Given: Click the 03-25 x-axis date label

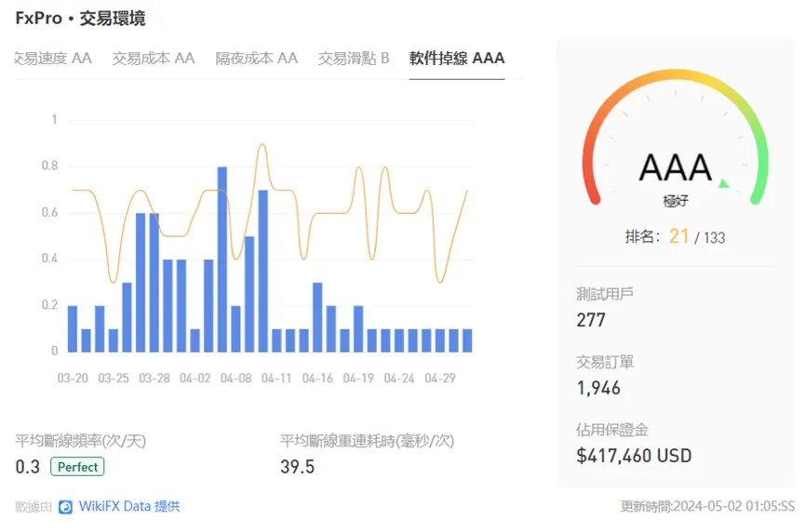Looking at the screenshot, I should point(114,379).
